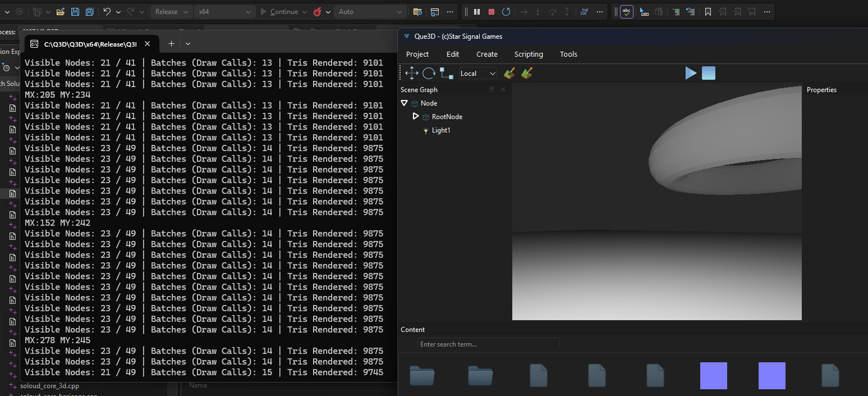
Task: Open the first folder in the Content browser
Action: coord(422,376)
